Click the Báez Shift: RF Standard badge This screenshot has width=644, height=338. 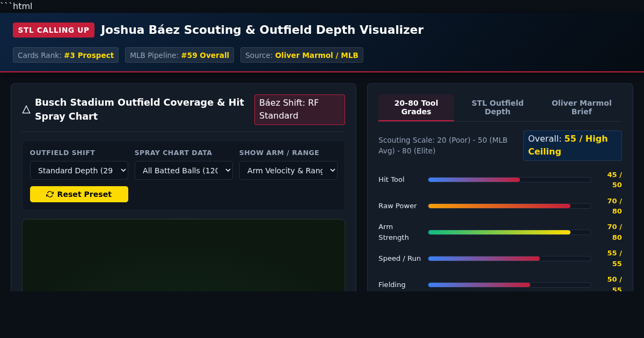(299, 109)
